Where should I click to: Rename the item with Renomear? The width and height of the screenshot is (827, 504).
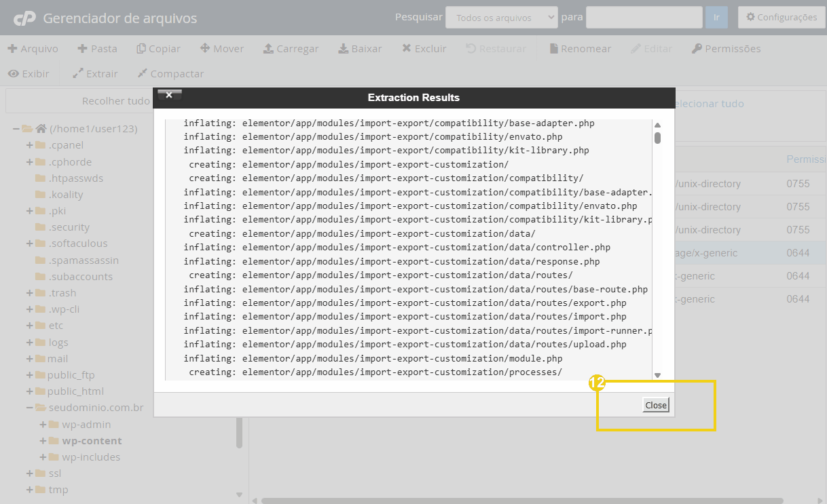[x=581, y=49]
